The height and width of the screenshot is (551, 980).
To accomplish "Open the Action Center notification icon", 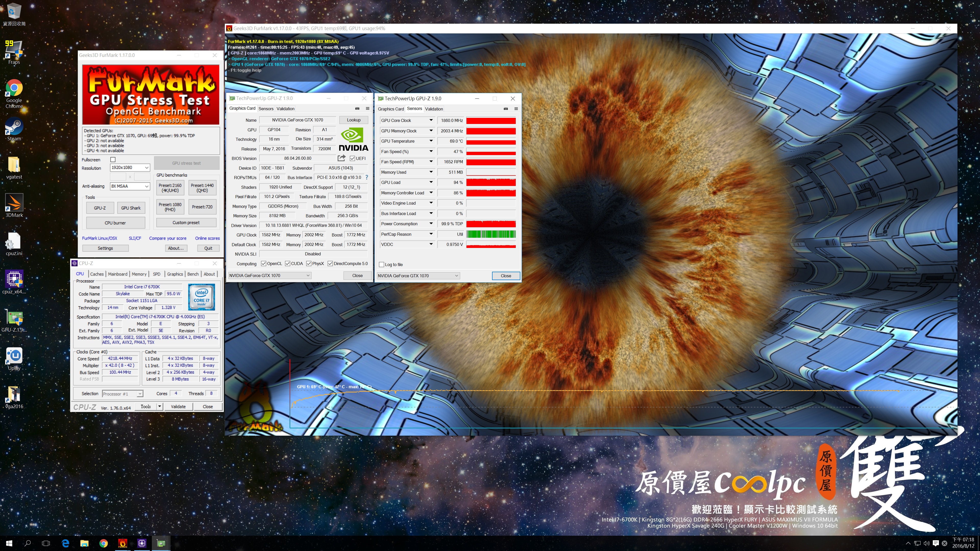I will pyautogui.click(x=936, y=543).
